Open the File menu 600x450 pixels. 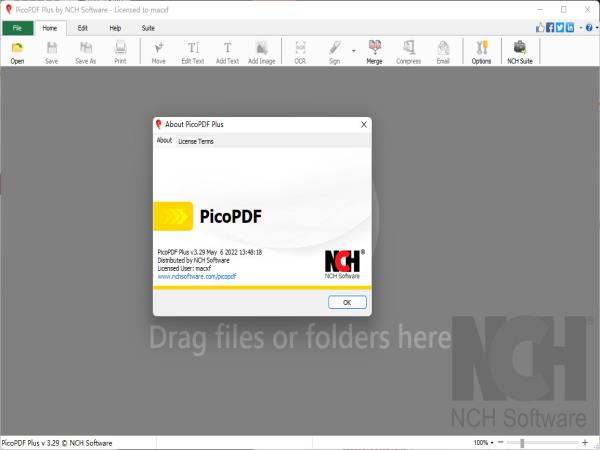18,28
